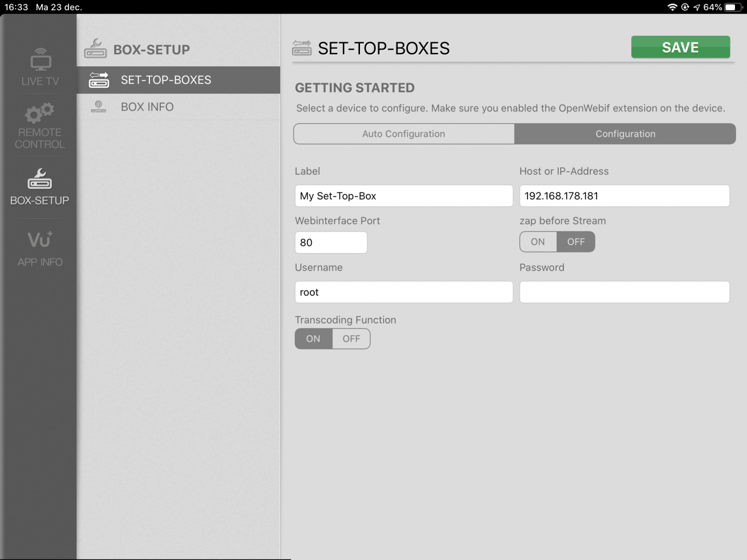Select the Configuration tab
Image resolution: width=747 pixels, height=560 pixels.
point(625,134)
